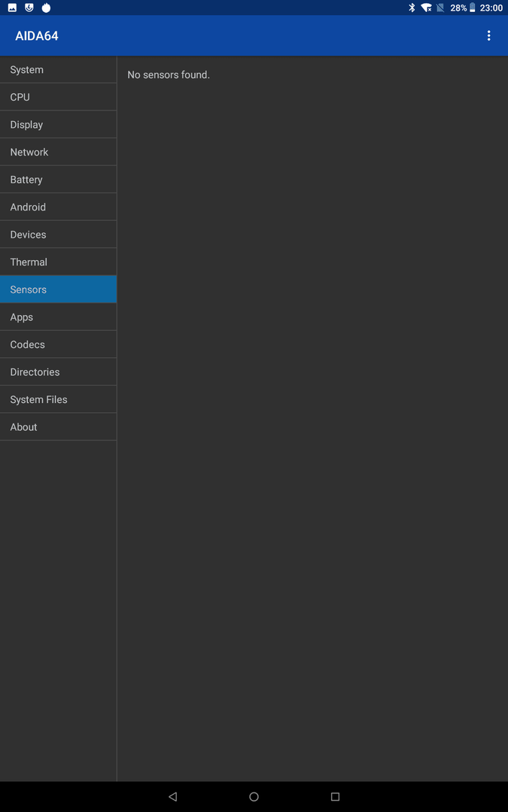This screenshot has width=508, height=812.
Task: Open recent apps with the square button
Action: tap(335, 796)
